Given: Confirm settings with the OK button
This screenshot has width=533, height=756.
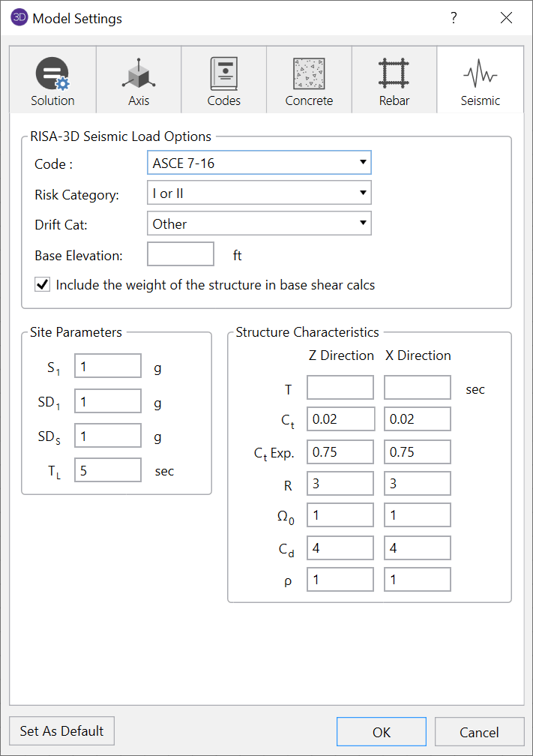Looking at the screenshot, I should [381, 731].
